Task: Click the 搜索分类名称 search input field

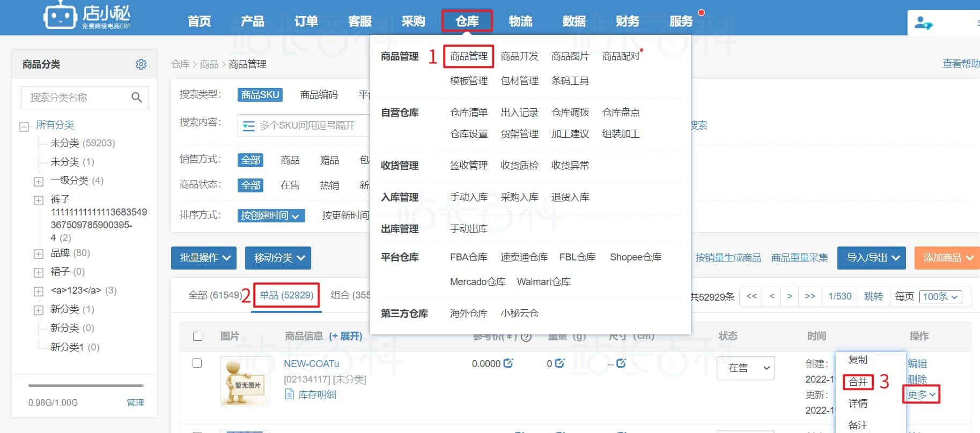Action: (x=75, y=98)
